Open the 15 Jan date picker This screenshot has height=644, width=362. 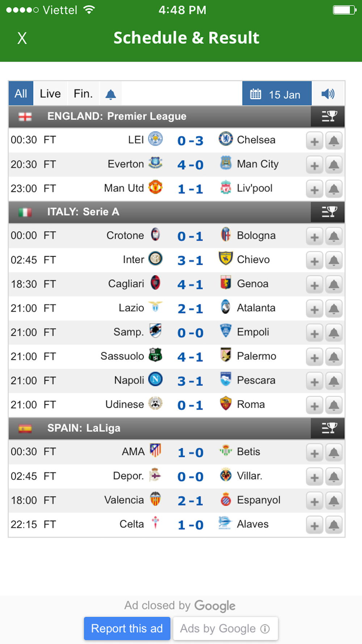[x=277, y=94]
